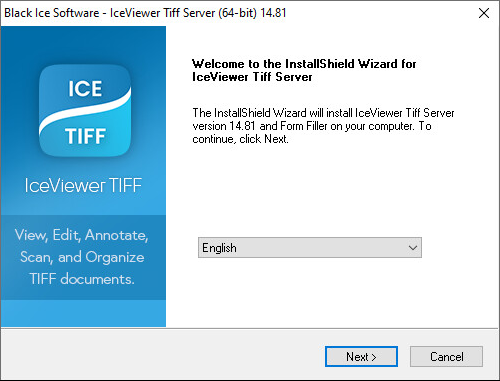Click the InstallShield Wizard description paragraph
Screen dimensions: 500x381
[323, 126]
